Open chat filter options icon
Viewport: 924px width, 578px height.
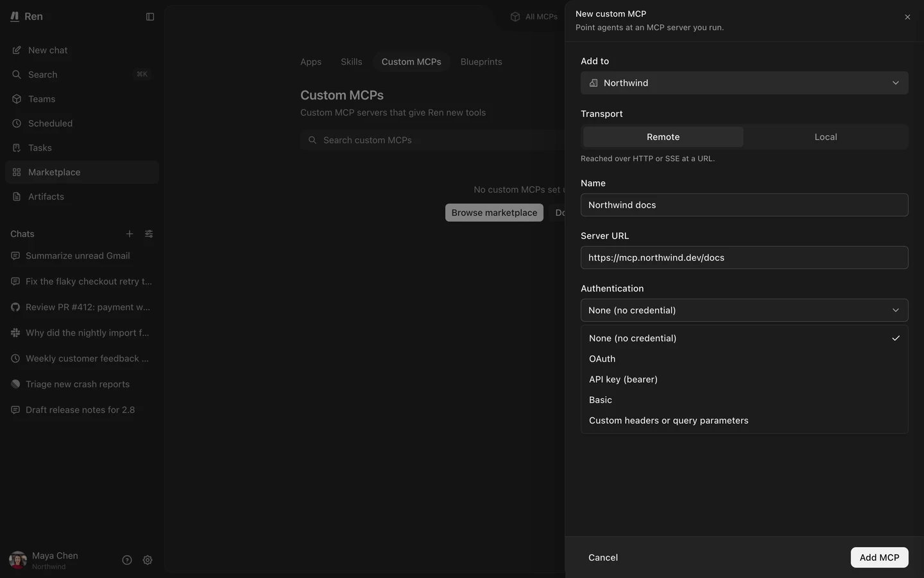[149, 234]
